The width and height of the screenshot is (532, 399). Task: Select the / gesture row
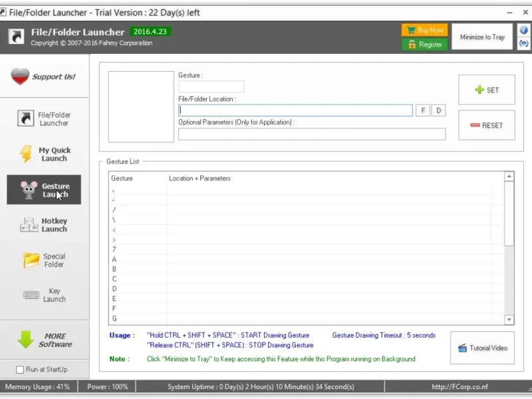click(307, 210)
